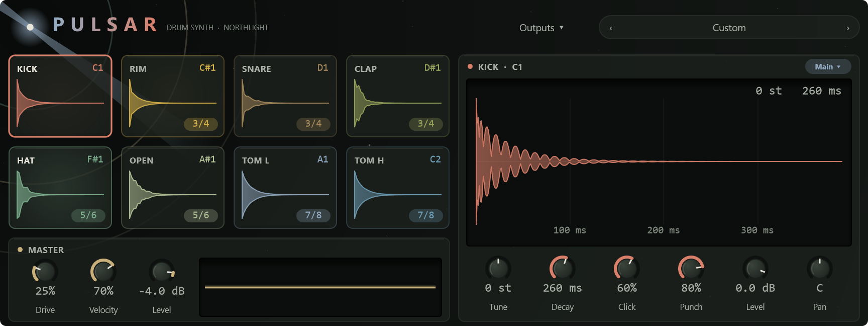The width and height of the screenshot is (868, 326).
Task: Click the C pan value
Action: point(820,288)
